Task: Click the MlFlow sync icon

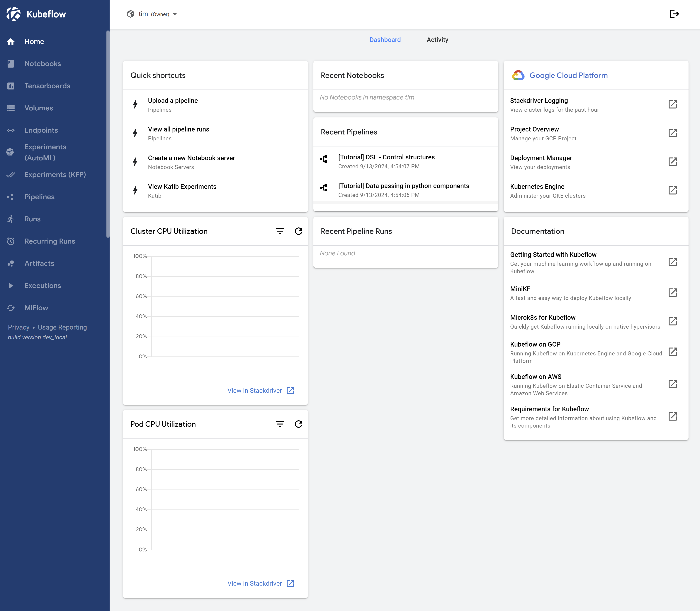Action: coord(11,308)
